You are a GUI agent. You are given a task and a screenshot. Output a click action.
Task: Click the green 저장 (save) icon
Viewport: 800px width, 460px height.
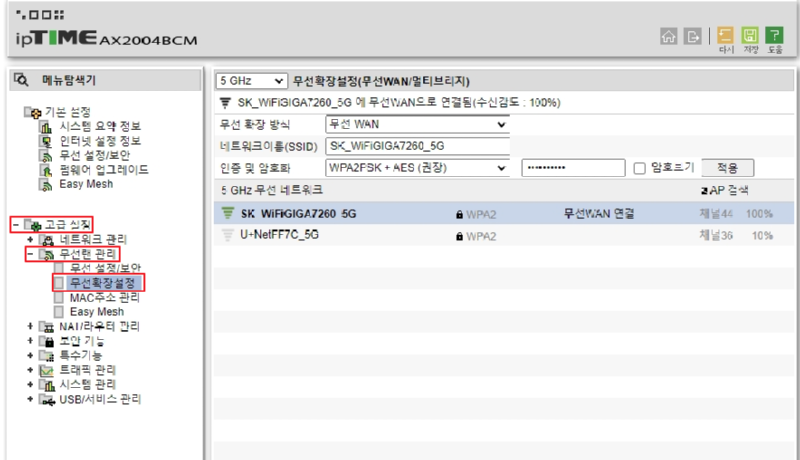(750, 36)
